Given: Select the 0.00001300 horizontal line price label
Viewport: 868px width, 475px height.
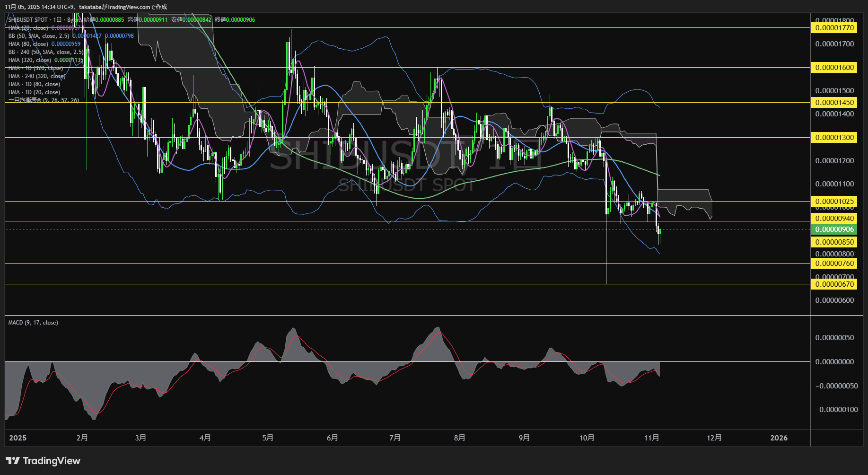Looking at the screenshot, I should coord(834,138).
